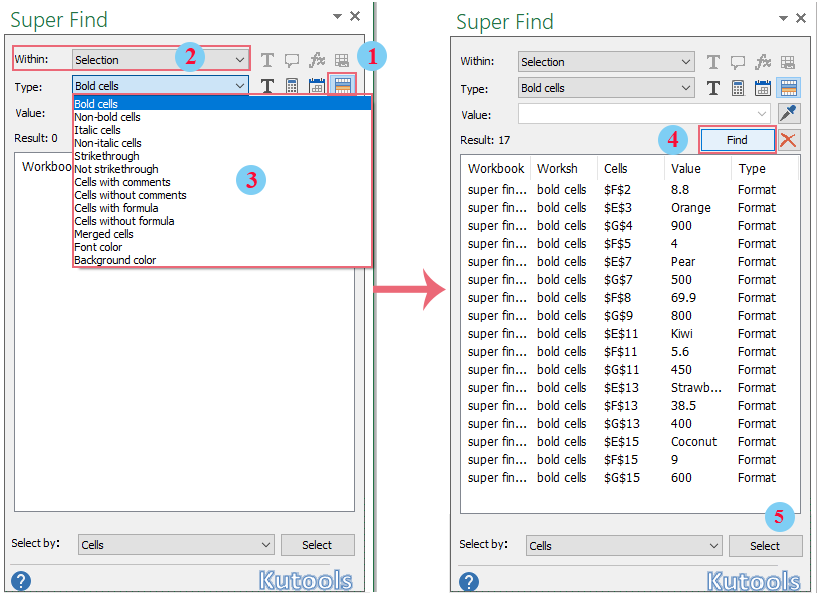
Task: Pick 'Strikethrough' in the Type list
Action: (107, 156)
